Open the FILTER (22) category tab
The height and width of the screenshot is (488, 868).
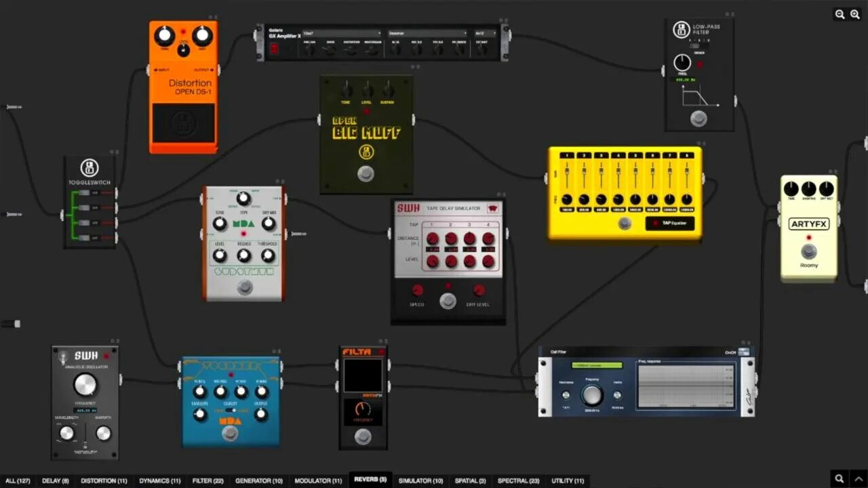tap(208, 481)
